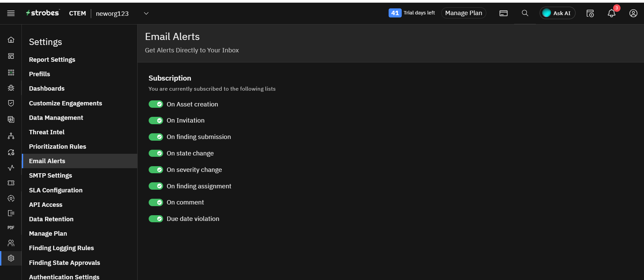Switch off the On comment toggle
The height and width of the screenshot is (280, 644).
click(156, 202)
